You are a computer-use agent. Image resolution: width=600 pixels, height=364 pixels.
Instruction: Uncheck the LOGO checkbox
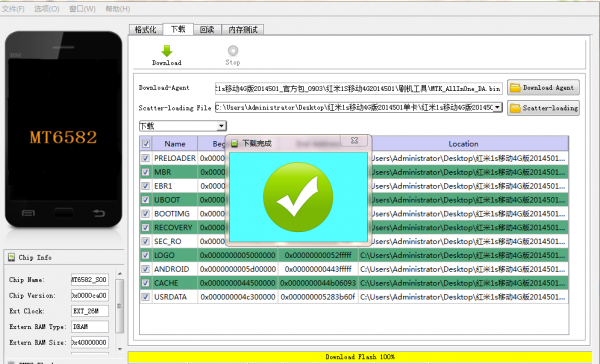pyautogui.click(x=145, y=255)
